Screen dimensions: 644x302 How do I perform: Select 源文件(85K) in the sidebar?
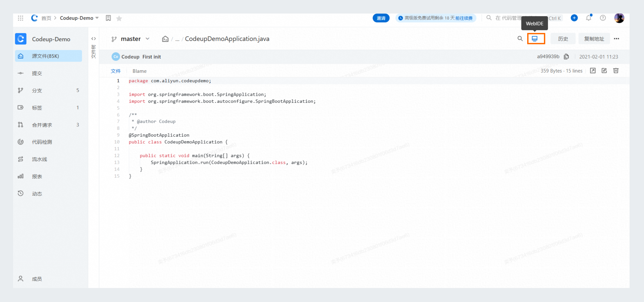tap(48, 56)
